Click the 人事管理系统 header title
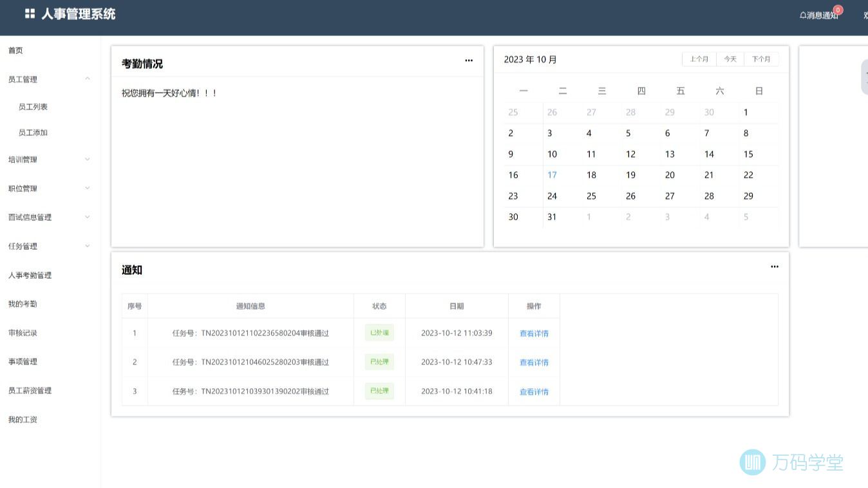Viewport: 868px width, 488px height. point(79,14)
